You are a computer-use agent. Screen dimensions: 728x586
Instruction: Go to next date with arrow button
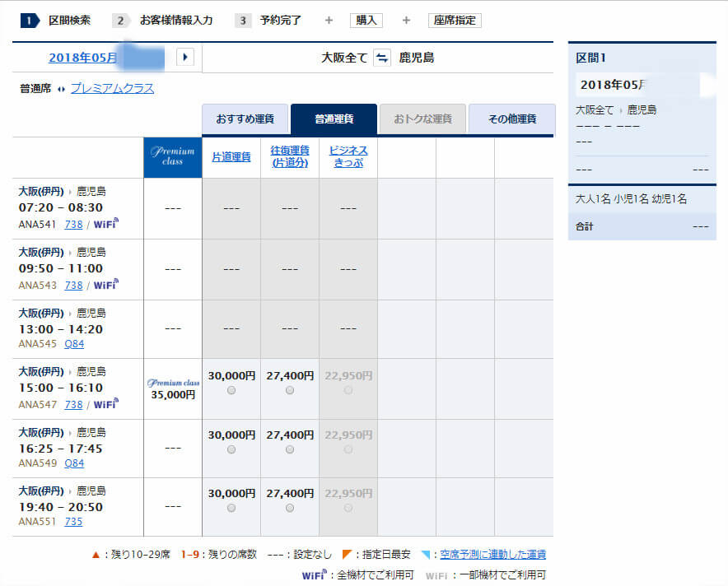(x=185, y=57)
